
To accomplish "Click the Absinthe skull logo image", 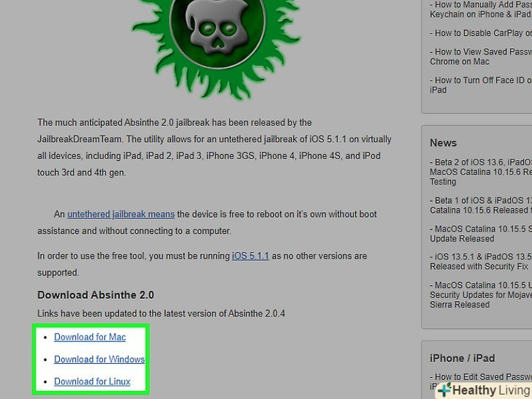I will click(217, 47).
